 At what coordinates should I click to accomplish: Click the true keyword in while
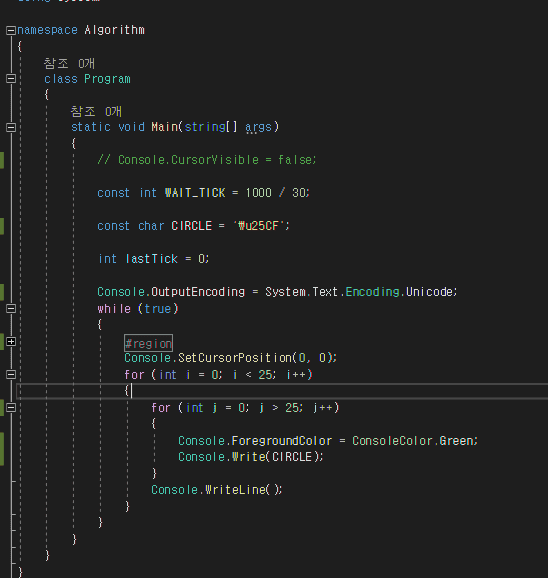157,309
